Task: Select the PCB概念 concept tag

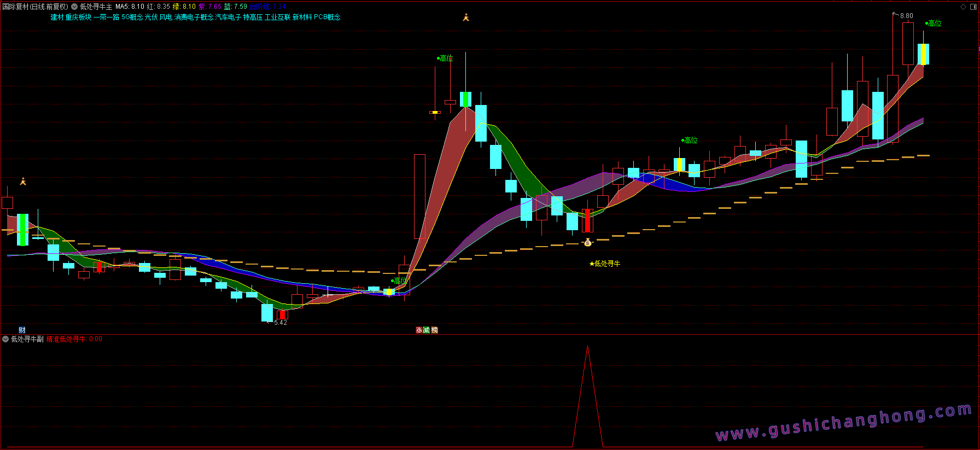Action: [x=327, y=17]
